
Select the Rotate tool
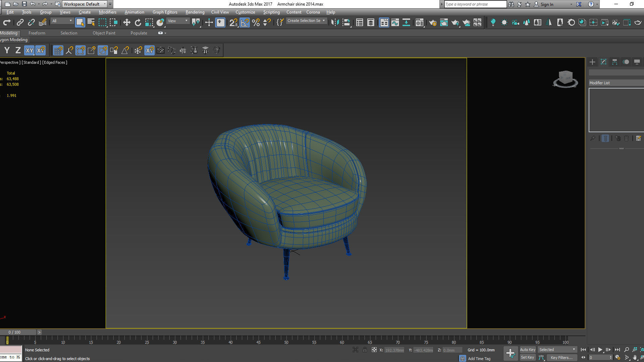(138, 22)
